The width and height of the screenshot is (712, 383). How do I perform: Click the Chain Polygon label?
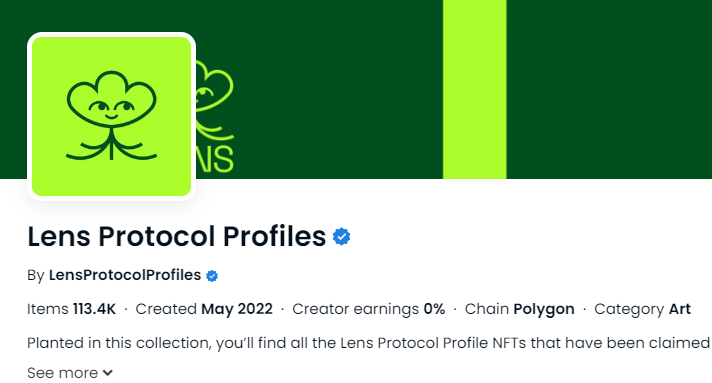(x=519, y=309)
